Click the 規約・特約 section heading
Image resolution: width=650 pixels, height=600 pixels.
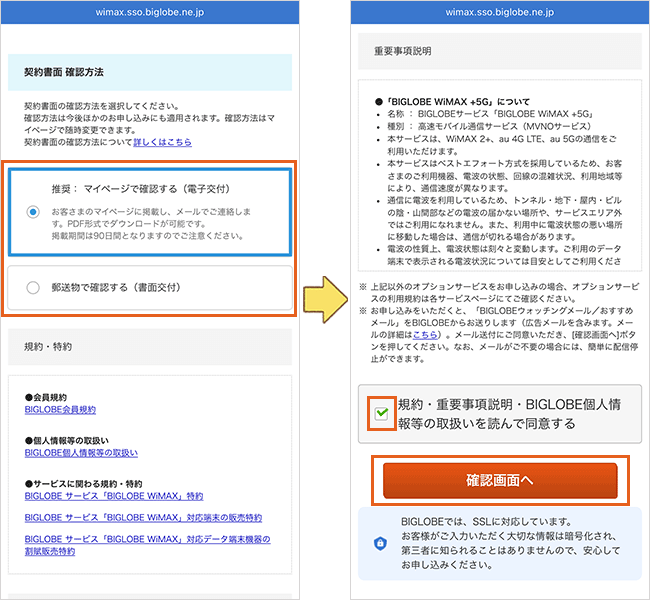48,347
